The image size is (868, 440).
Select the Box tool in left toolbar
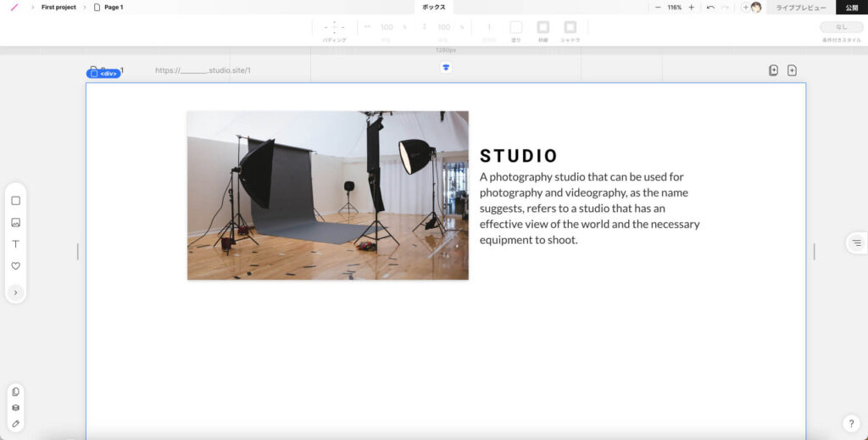coord(15,201)
